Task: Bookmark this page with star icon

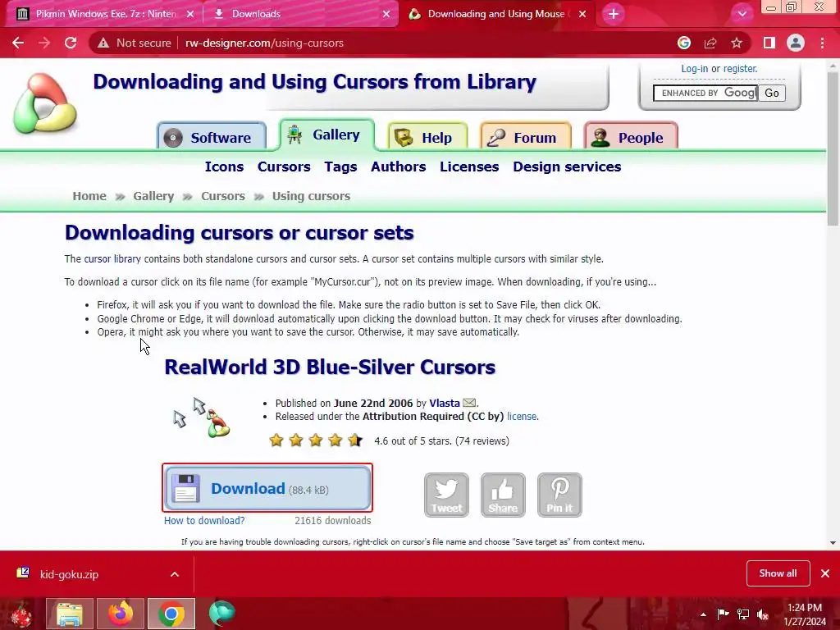Action: click(737, 43)
